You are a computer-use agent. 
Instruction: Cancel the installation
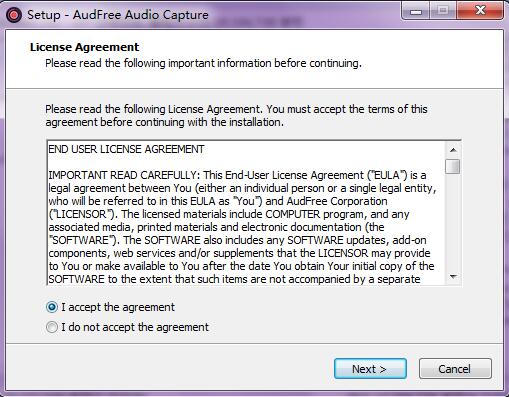[455, 369]
